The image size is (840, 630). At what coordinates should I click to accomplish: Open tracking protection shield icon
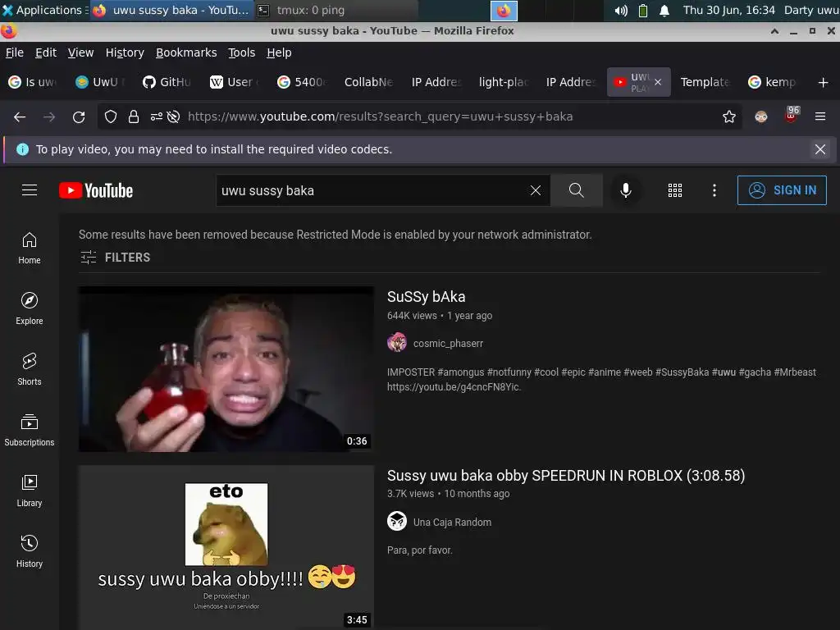click(111, 116)
